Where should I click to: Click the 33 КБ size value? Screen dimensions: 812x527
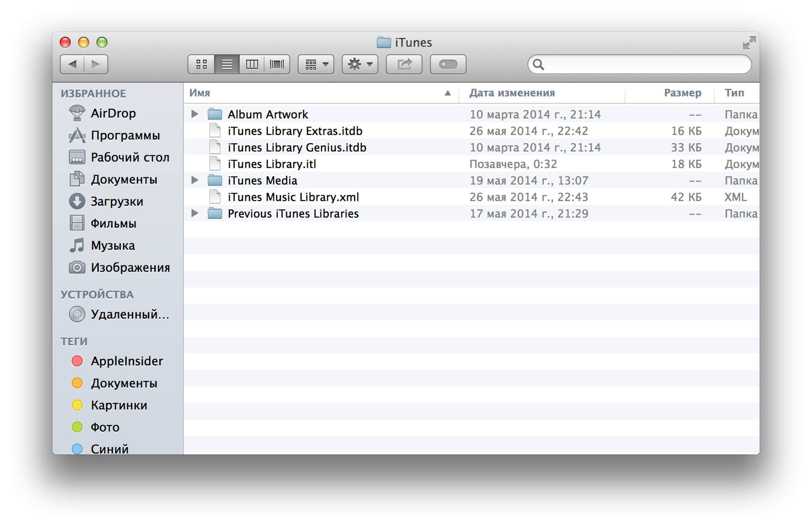click(686, 147)
